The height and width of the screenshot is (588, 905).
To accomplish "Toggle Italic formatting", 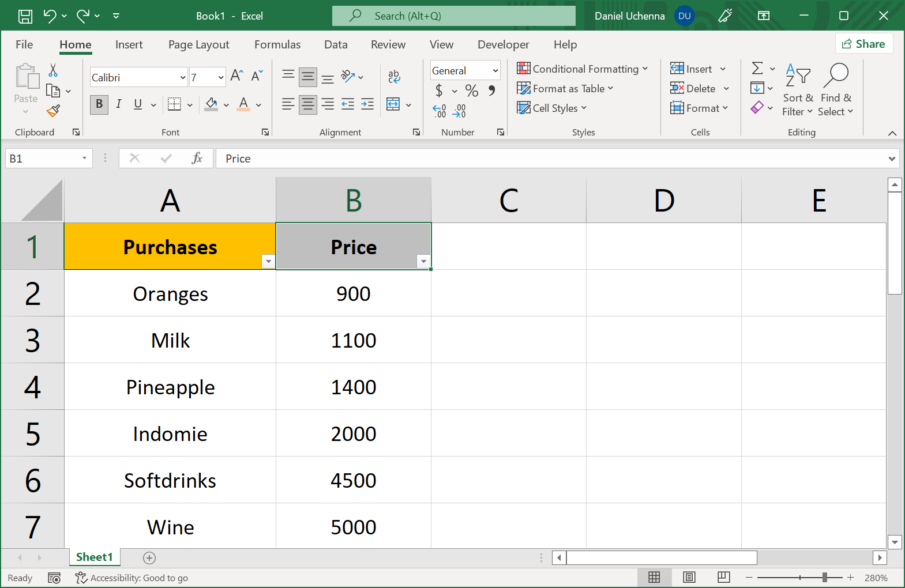I will [x=118, y=104].
